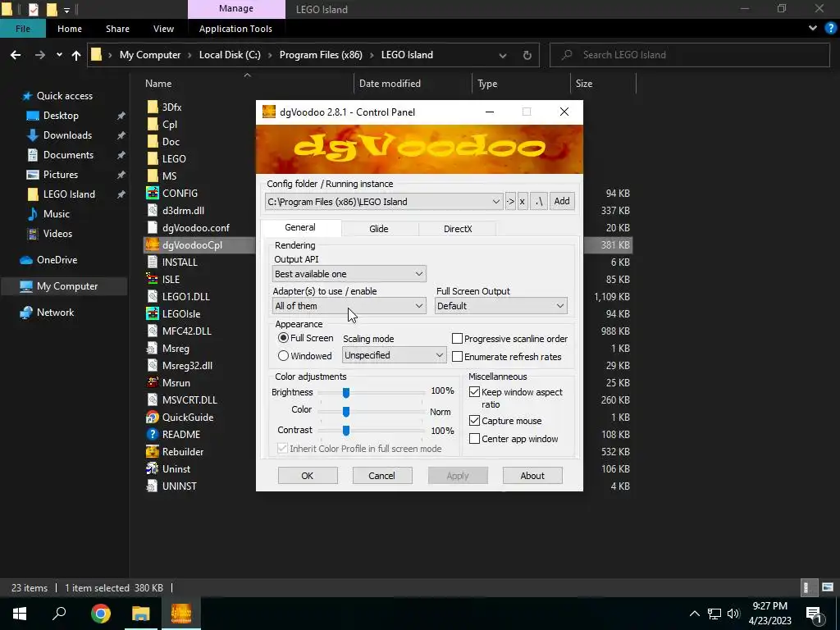Click the 'x' remove config button
This screenshot has width=840, height=630.
(523, 202)
